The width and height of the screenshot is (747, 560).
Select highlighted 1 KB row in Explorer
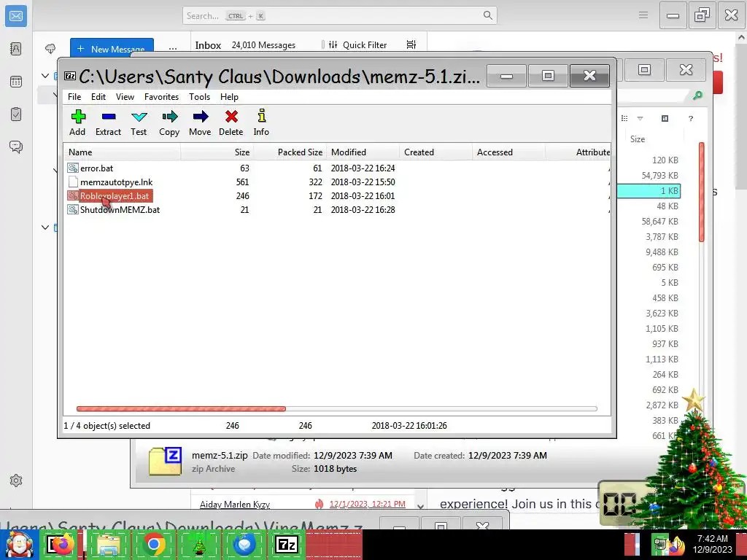(x=649, y=190)
